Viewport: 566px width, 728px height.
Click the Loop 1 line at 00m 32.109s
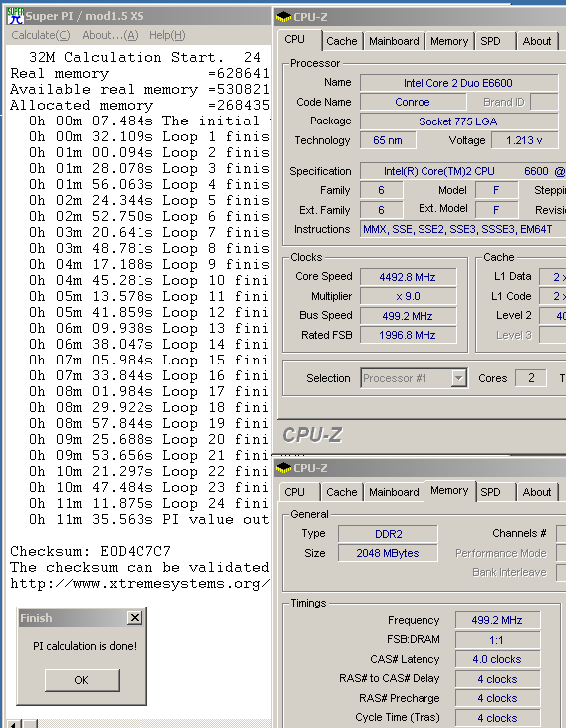pos(148,137)
